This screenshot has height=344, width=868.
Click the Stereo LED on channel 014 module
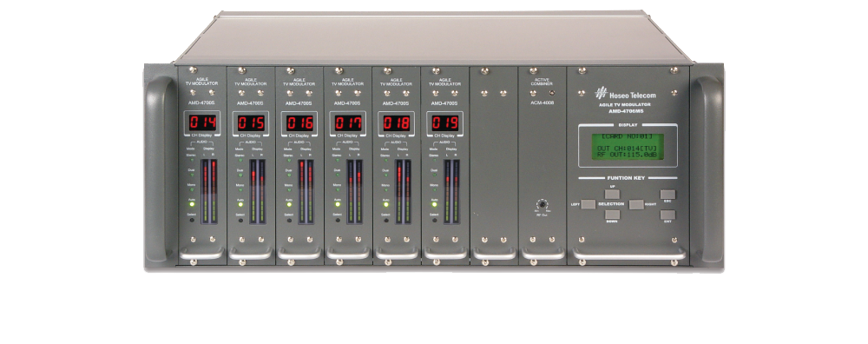(192, 161)
